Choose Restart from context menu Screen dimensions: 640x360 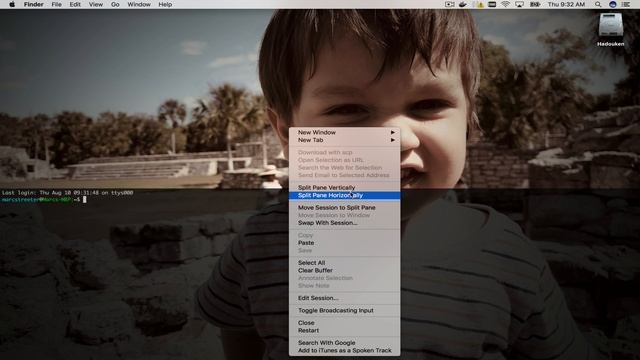pyautogui.click(x=344, y=330)
